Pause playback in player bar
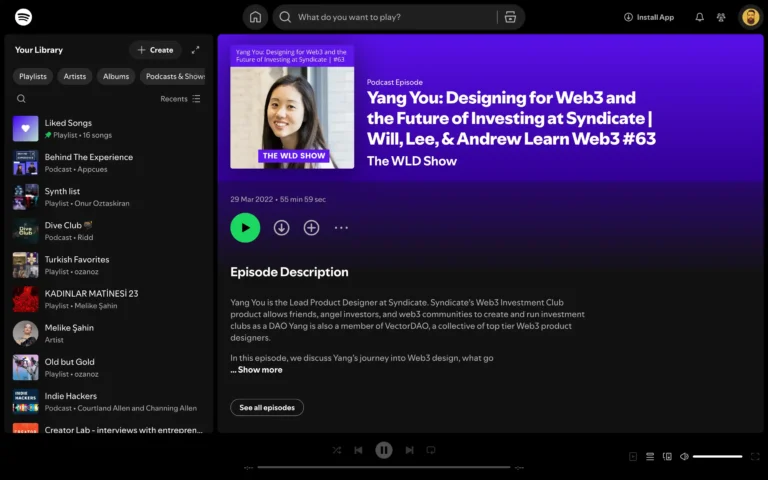The height and width of the screenshot is (480, 768). point(384,450)
